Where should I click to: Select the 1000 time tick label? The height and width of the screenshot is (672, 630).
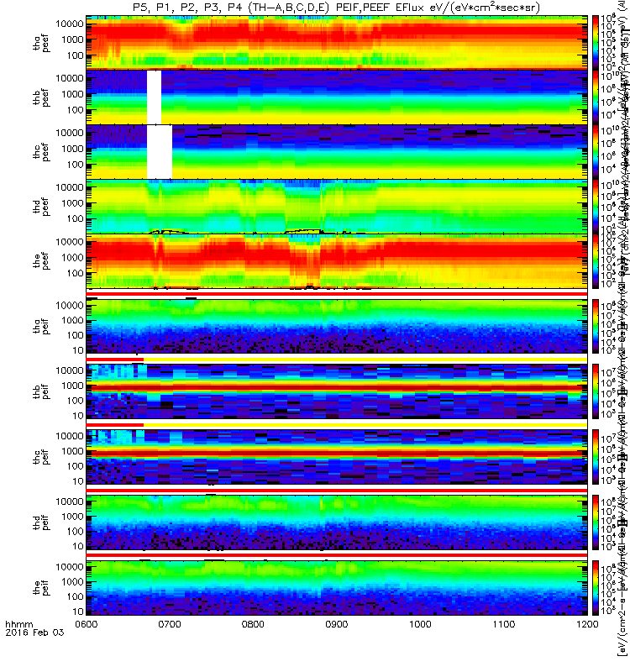point(420,624)
